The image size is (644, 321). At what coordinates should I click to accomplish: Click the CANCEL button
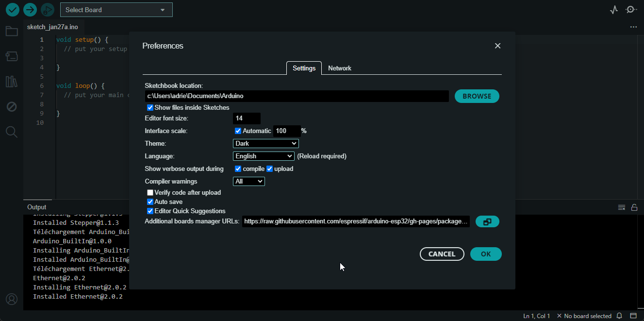(x=442, y=254)
